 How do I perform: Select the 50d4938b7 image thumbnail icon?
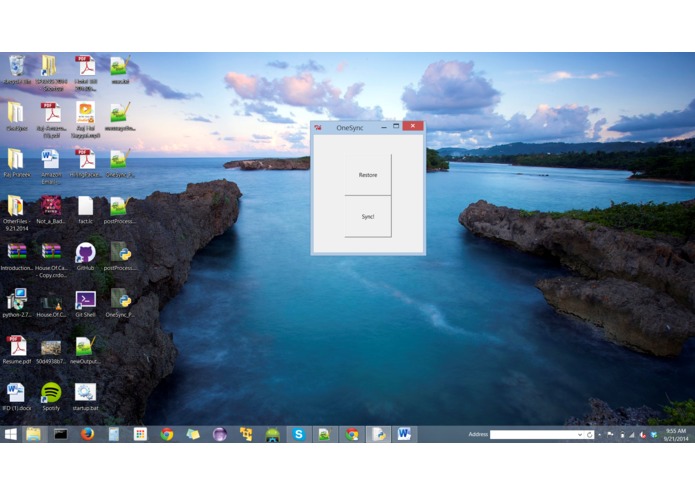coord(51,352)
